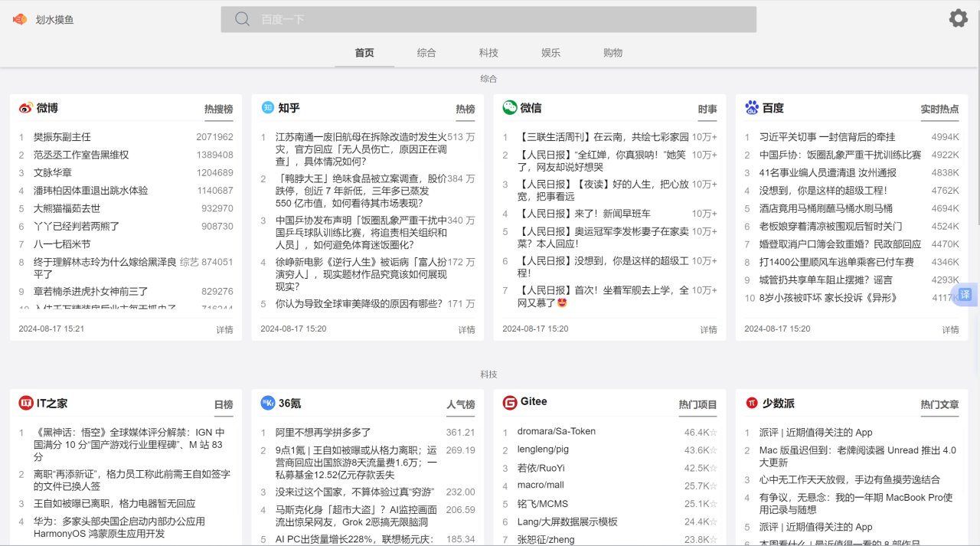The height and width of the screenshot is (546, 980).
Task: Open 知乎 question about 徐峥新电影《逆行人生》
Action: [361, 274]
